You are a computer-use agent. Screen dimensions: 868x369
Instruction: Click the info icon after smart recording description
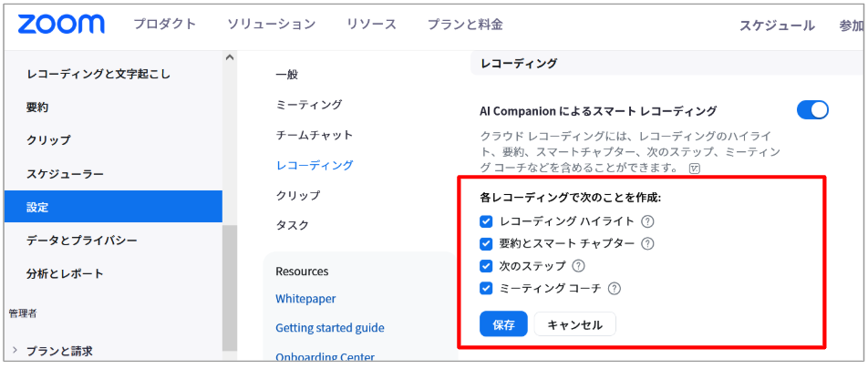pos(695,169)
